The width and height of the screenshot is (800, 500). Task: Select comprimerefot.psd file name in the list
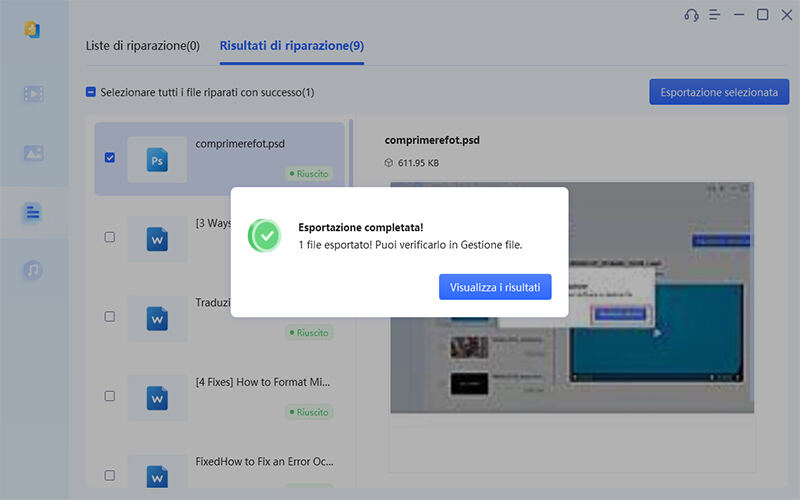[x=240, y=144]
